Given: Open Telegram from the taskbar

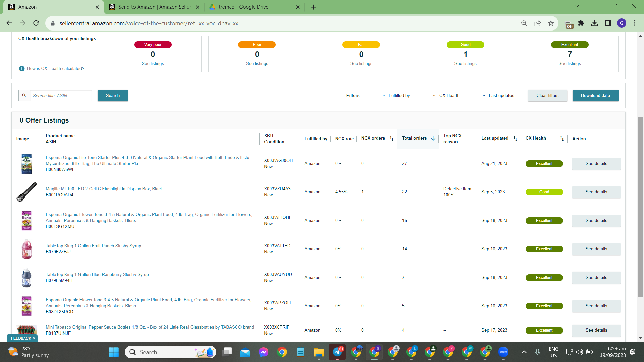Looking at the screenshot, I should click(337, 352).
